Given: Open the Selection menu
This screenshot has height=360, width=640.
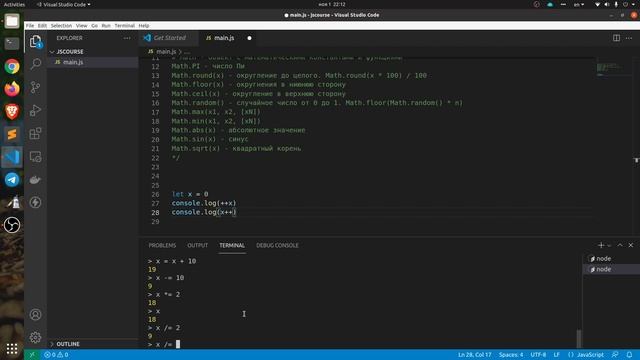Looking at the screenshot, I should coord(61,25).
